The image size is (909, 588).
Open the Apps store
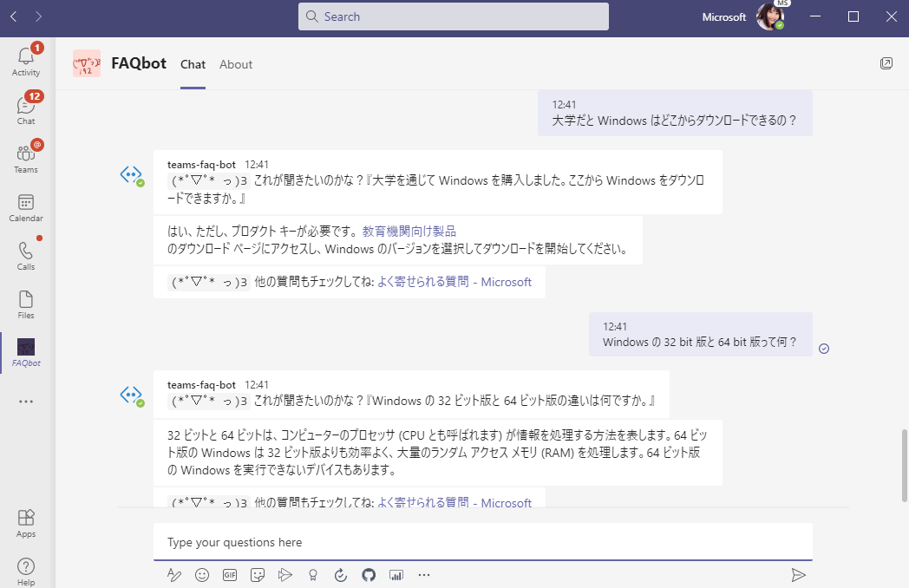click(26, 523)
